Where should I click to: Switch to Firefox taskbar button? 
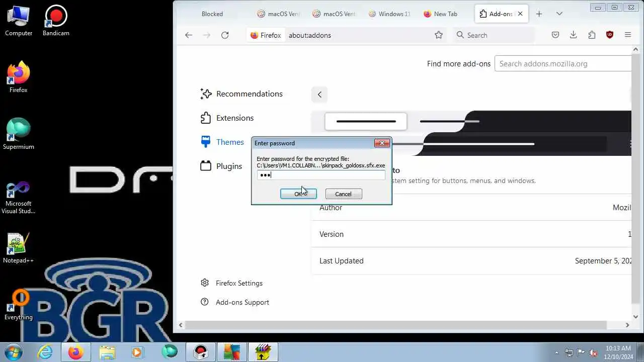pyautogui.click(x=76, y=352)
